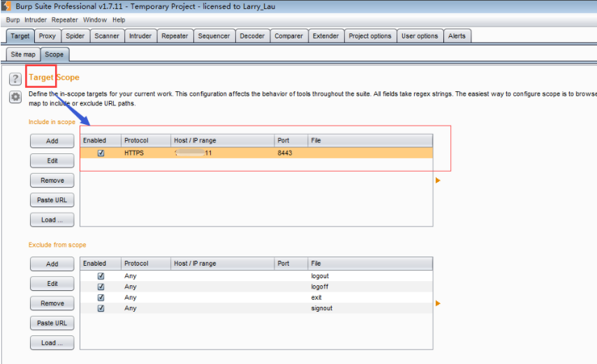Switch to the Proxy tab

[47, 36]
